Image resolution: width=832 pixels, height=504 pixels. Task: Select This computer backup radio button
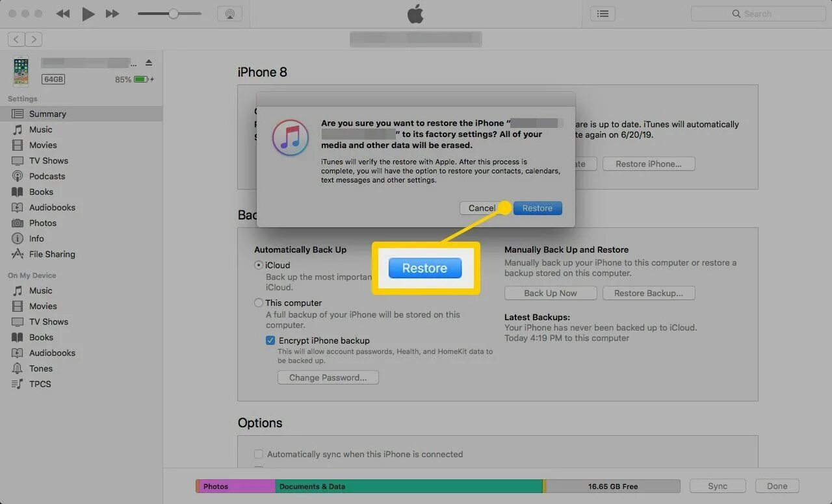tap(259, 303)
